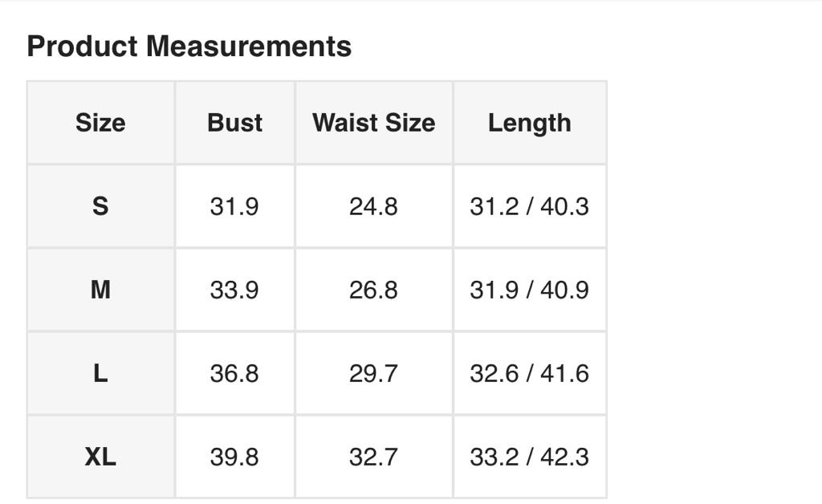Select the waist value 32.7
Image resolution: width=822 pixels, height=504 pixels.
click(x=373, y=457)
